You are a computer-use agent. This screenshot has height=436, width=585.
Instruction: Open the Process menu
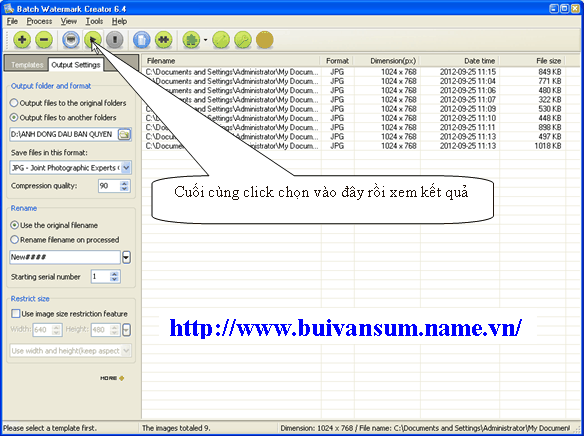[39, 21]
